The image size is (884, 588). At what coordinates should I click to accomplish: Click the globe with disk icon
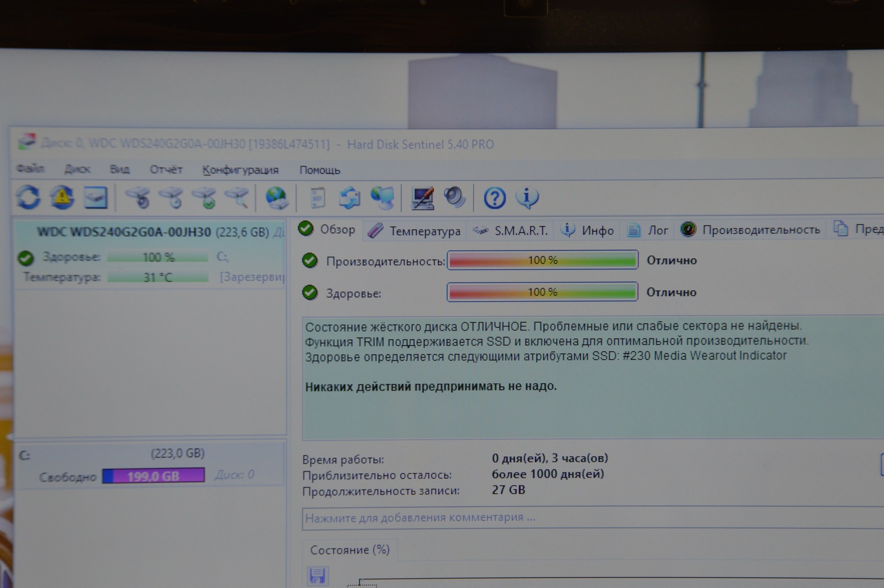(277, 198)
